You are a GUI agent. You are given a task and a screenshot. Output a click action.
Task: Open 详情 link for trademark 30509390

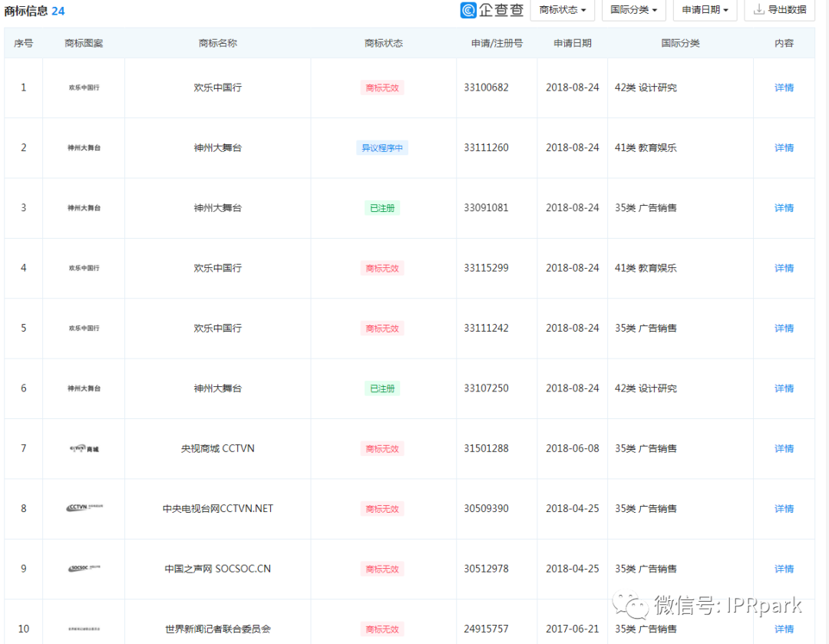click(784, 509)
